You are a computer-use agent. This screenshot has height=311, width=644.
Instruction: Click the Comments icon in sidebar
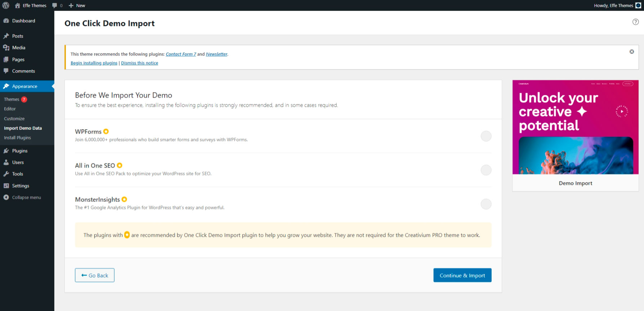click(x=6, y=71)
